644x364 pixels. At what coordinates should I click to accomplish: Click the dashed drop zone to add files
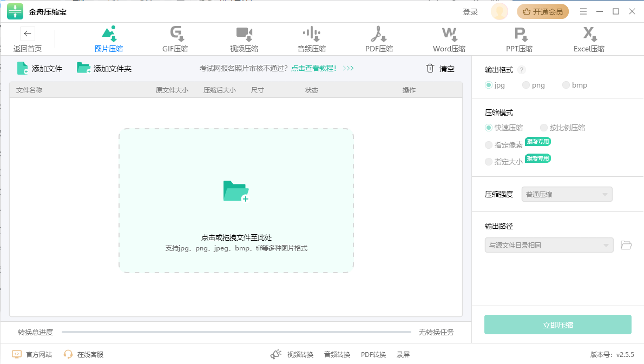(x=236, y=200)
